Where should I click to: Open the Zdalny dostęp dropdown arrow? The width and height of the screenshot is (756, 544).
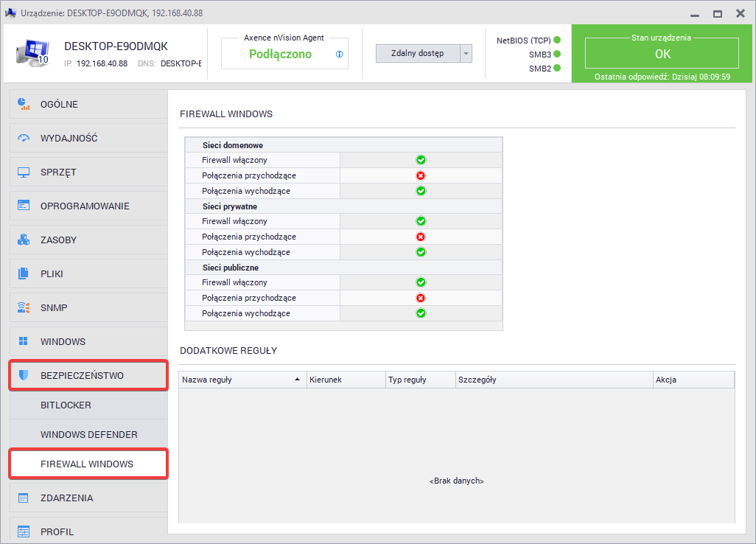(466, 53)
